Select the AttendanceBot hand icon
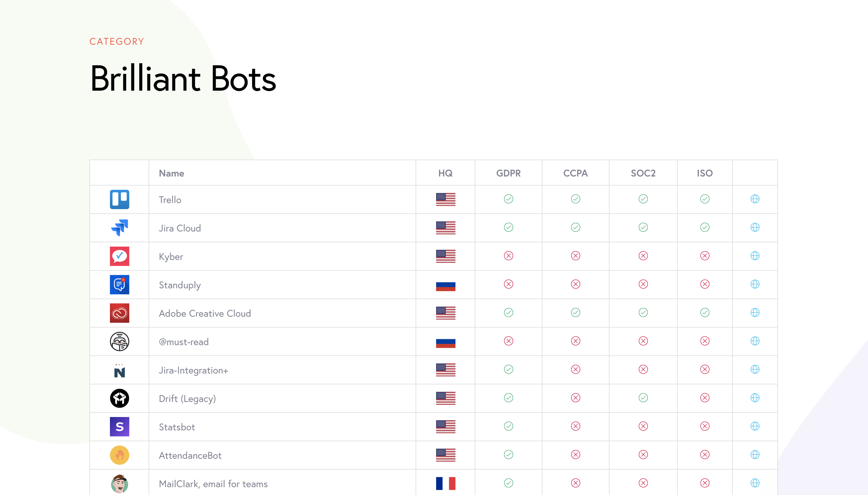The height and width of the screenshot is (495, 868). point(120,455)
